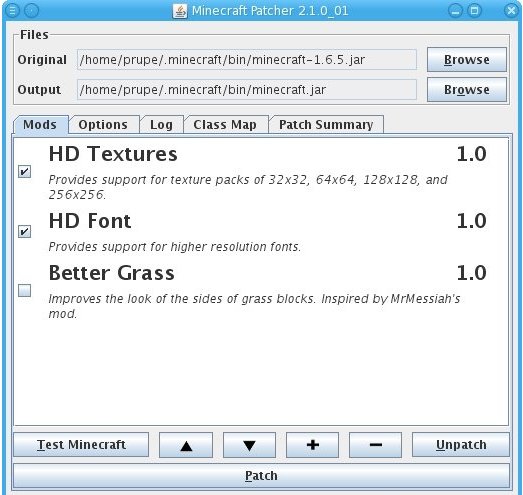Open window menu icon in title bar

coord(12,11)
